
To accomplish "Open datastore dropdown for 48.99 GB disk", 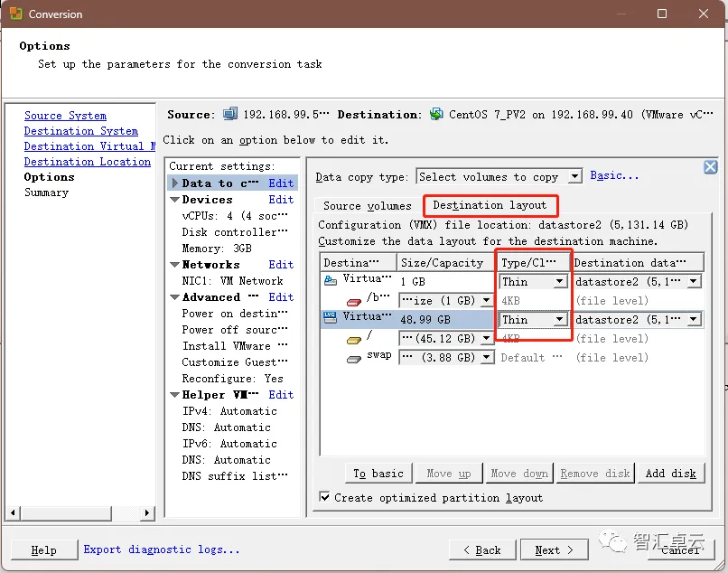I will point(694,319).
